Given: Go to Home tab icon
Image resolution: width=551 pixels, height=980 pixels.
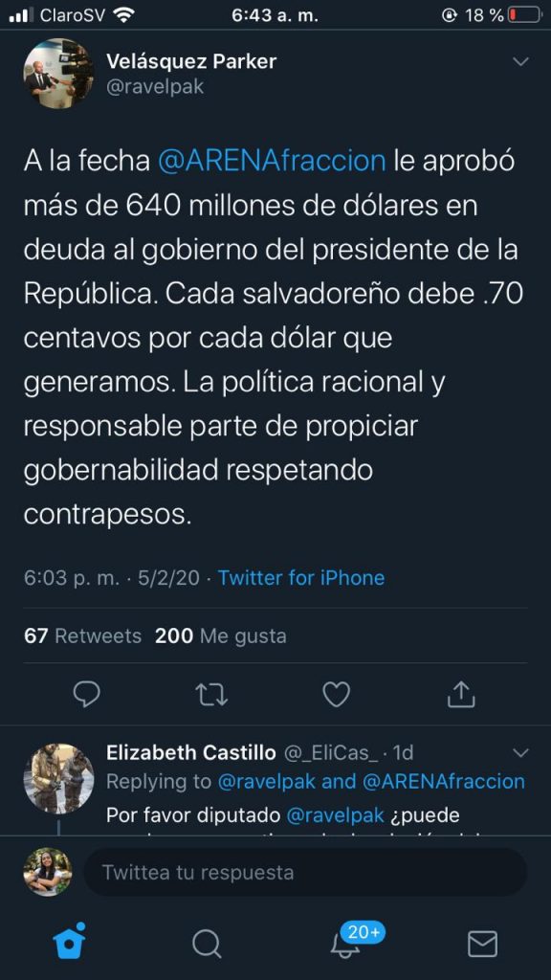Looking at the screenshot, I should click(69, 942).
